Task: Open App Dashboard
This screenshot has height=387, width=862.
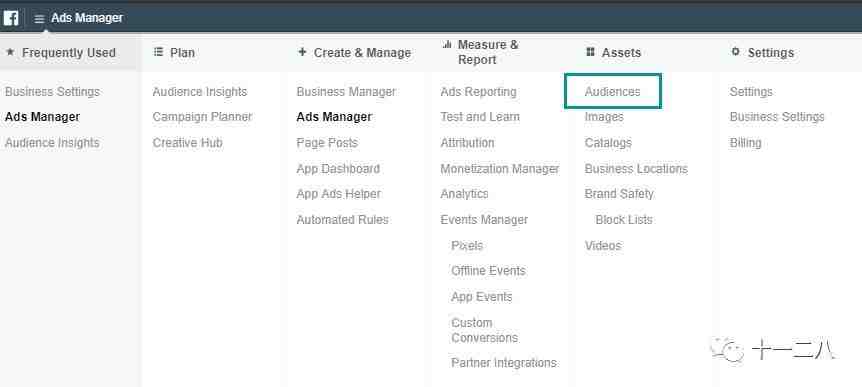Action: [x=338, y=169]
